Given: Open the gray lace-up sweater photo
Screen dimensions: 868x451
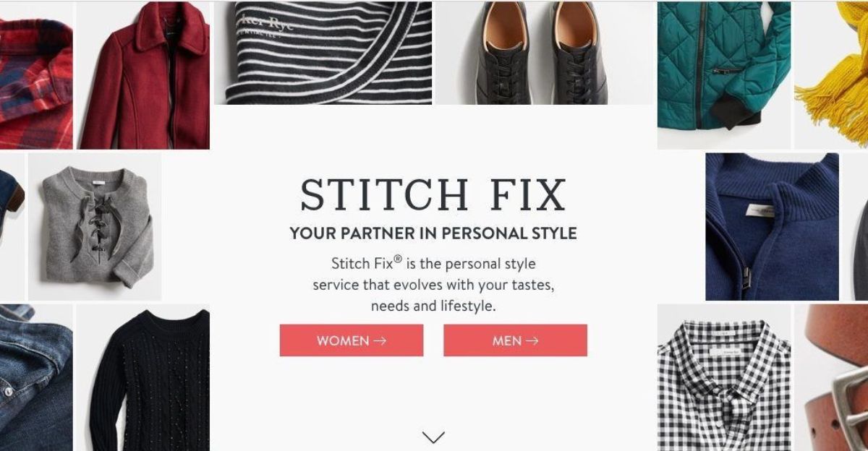Looking at the screenshot, I should (x=95, y=226).
